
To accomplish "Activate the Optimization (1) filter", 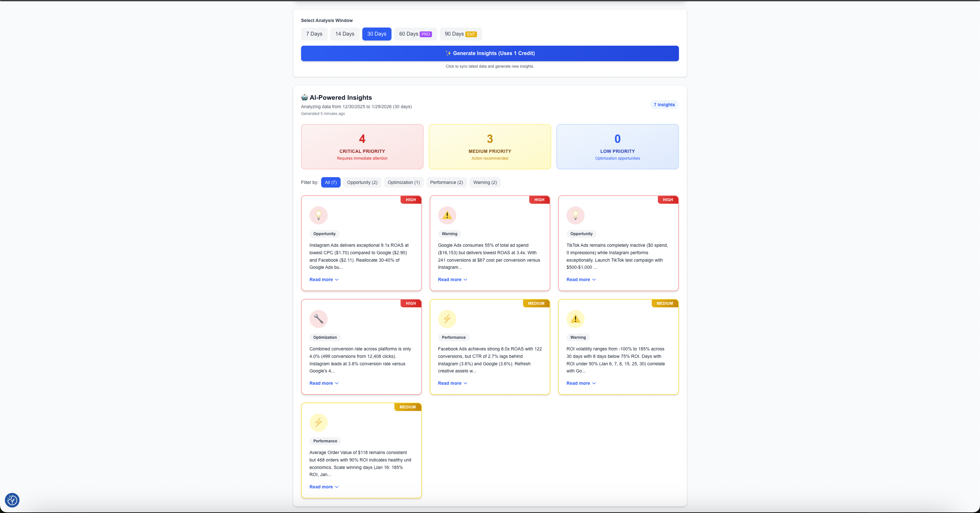I will pyautogui.click(x=403, y=182).
